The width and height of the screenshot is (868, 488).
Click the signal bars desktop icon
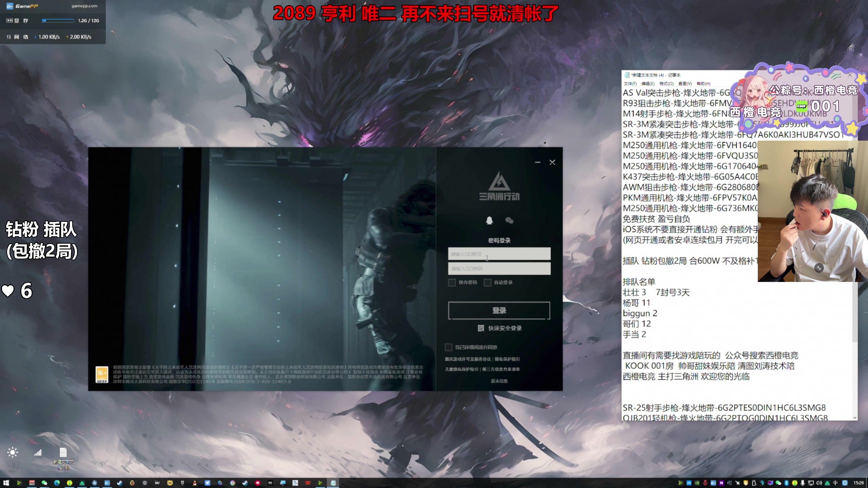tap(38, 452)
